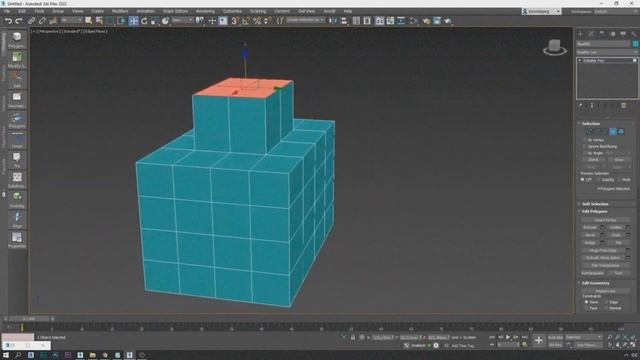Select Element sub-object level icon
Screen dimensions: 640x360
click(621, 131)
